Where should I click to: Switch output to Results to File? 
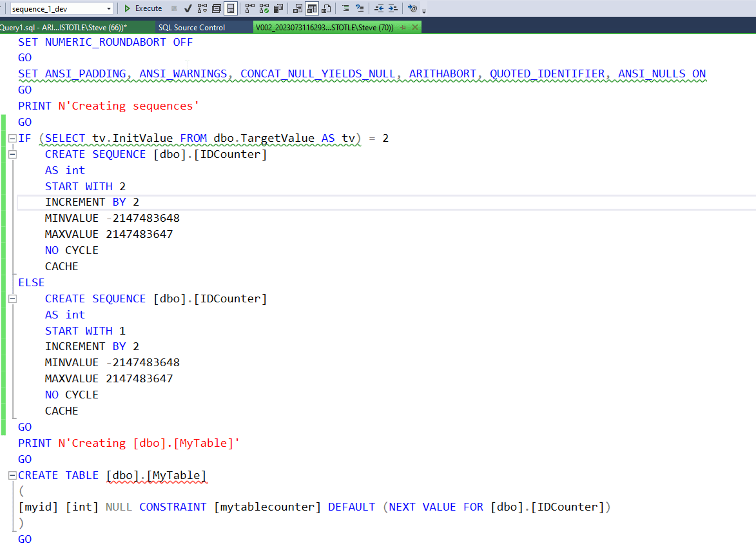tap(326, 8)
